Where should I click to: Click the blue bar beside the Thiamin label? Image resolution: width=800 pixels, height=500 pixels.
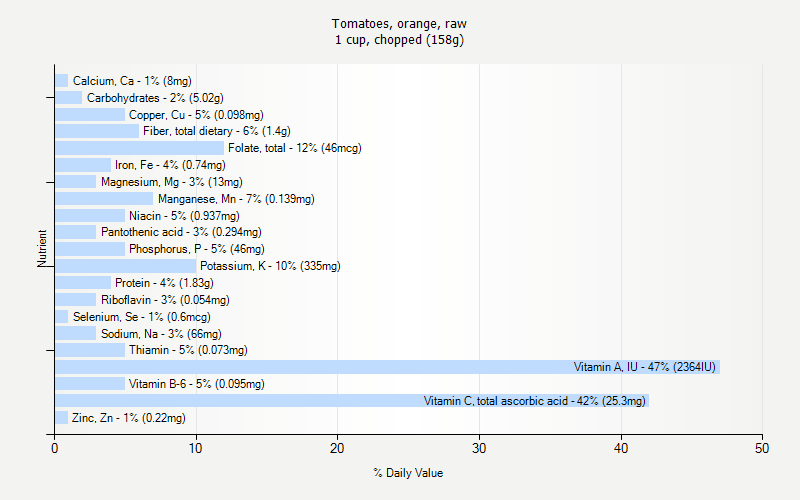(90, 350)
